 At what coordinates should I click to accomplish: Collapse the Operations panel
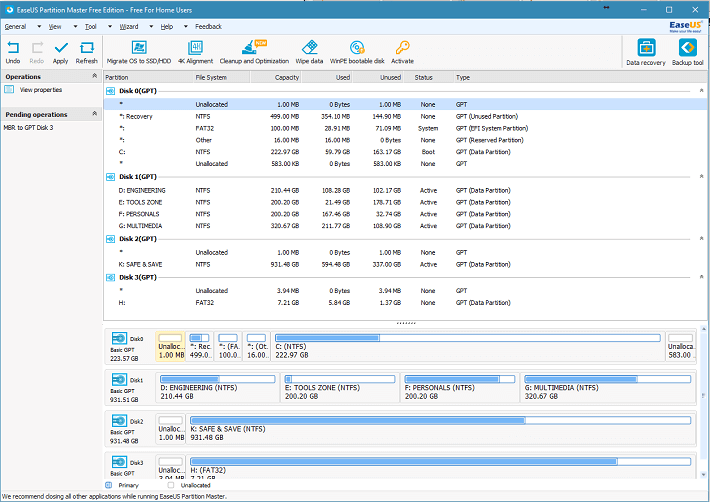(95, 76)
